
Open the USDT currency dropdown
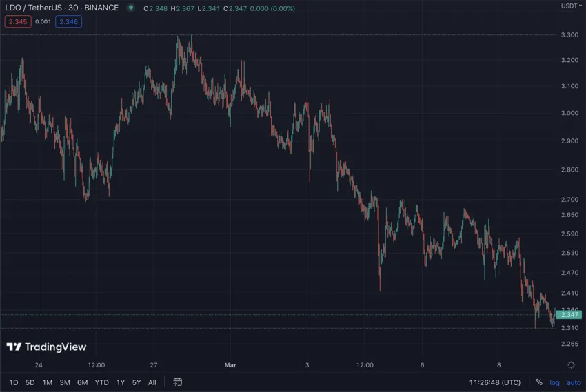point(569,6)
